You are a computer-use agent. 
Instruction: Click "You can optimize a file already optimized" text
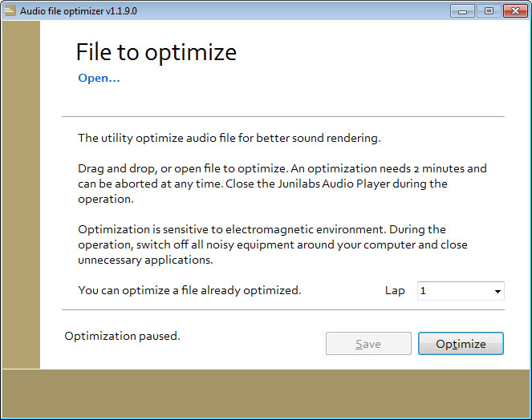[x=189, y=290]
